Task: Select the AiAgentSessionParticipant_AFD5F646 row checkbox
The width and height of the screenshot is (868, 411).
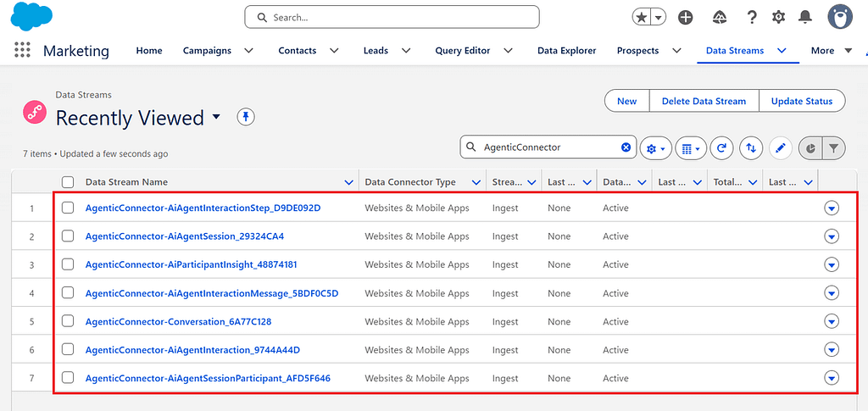Action: tap(68, 378)
